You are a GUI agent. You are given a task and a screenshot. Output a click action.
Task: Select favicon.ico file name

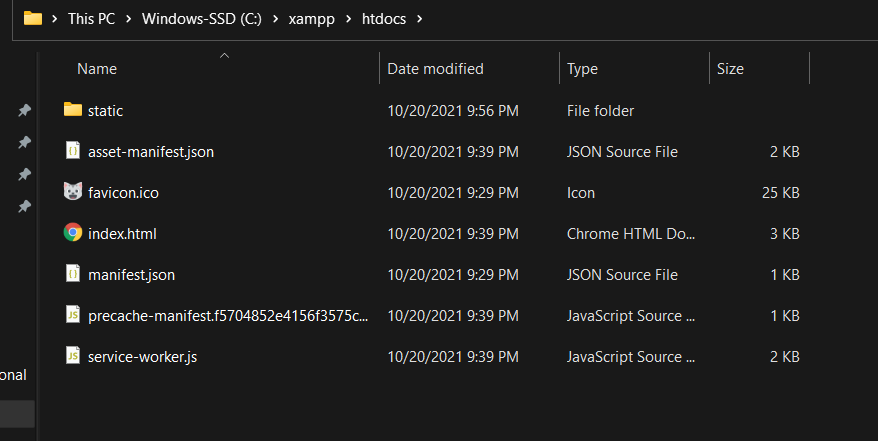pos(123,193)
